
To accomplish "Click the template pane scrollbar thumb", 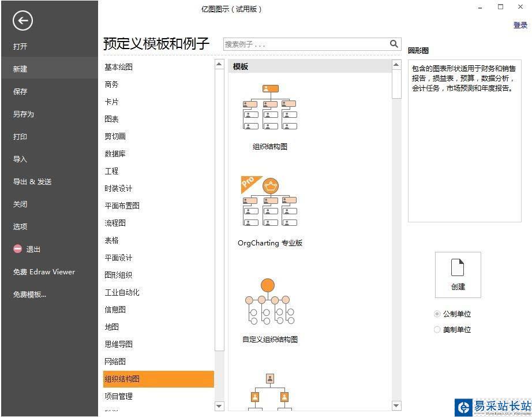I will 396,84.
